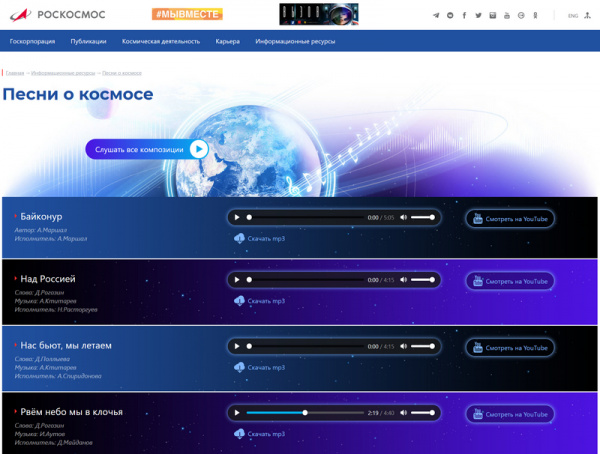Open the Odnoklassniki icon in header
The height and width of the screenshot is (454, 600).
point(536,16)
